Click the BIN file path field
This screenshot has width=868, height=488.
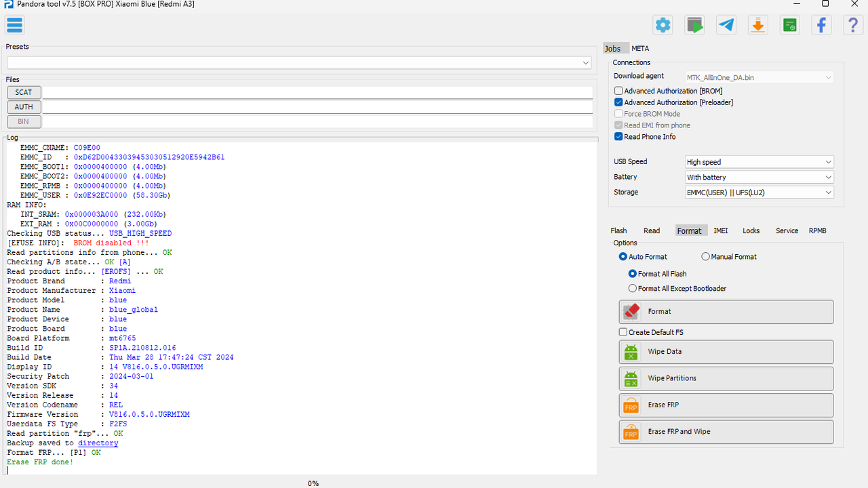click(317, 122)
